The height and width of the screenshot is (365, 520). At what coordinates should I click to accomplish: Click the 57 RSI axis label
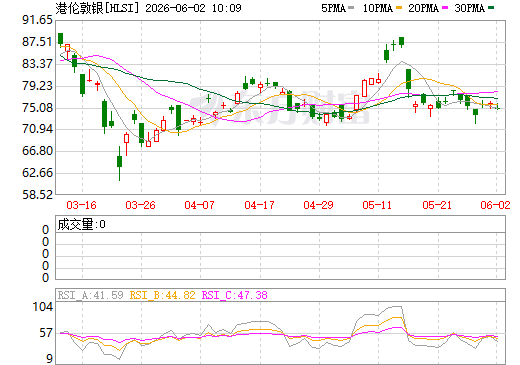46,333
